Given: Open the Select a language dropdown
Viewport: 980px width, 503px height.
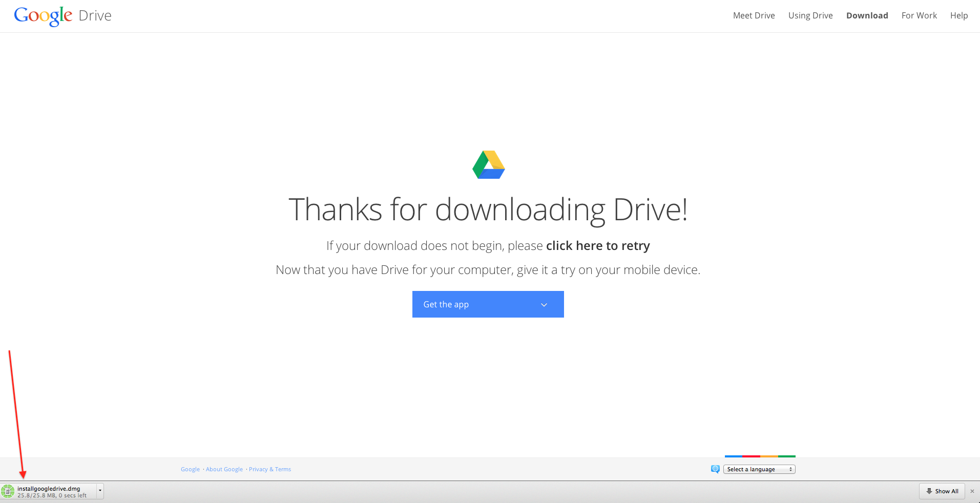Looking at the screenshot, I should 759,469.
